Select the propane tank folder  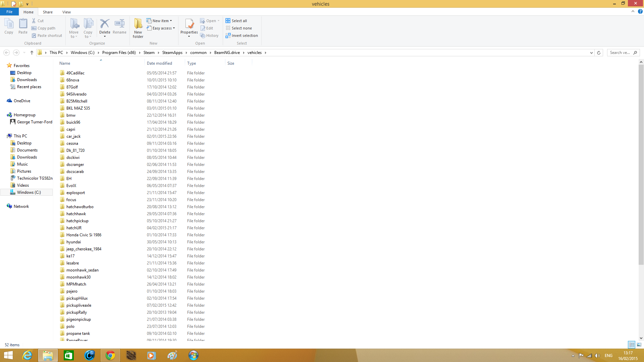(x=78, y=334)
